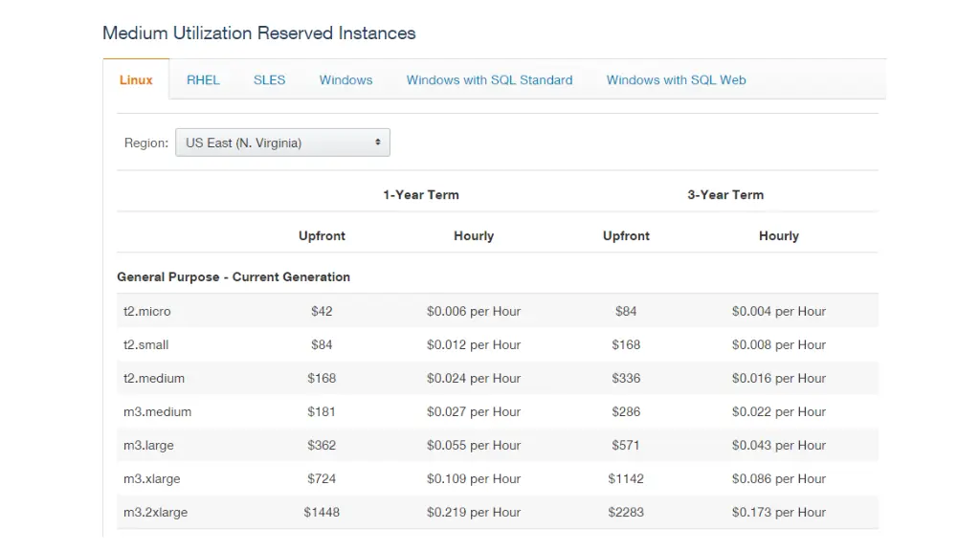980x551 pixels.
Task: Click $0.012 per Hour in t2.small row
Action: point(474,344)
